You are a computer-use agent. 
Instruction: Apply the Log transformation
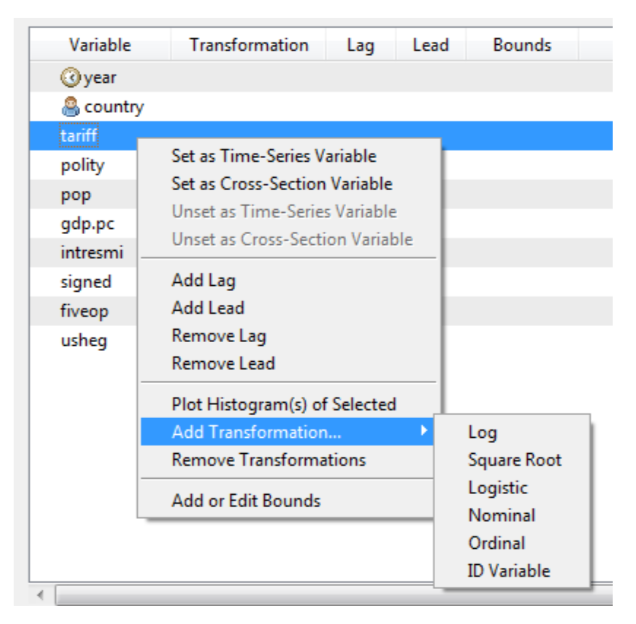click(482, 432)
